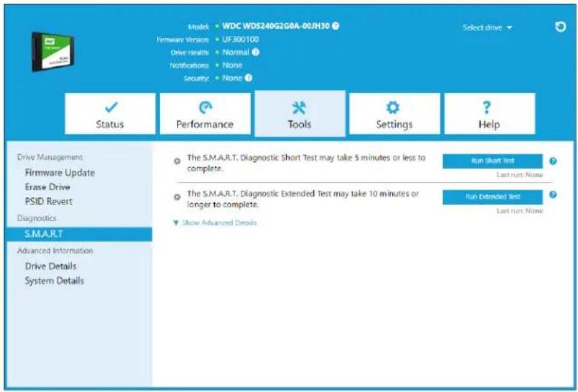Click help icon beside Drive Health Normal

[x=255, y=53]
